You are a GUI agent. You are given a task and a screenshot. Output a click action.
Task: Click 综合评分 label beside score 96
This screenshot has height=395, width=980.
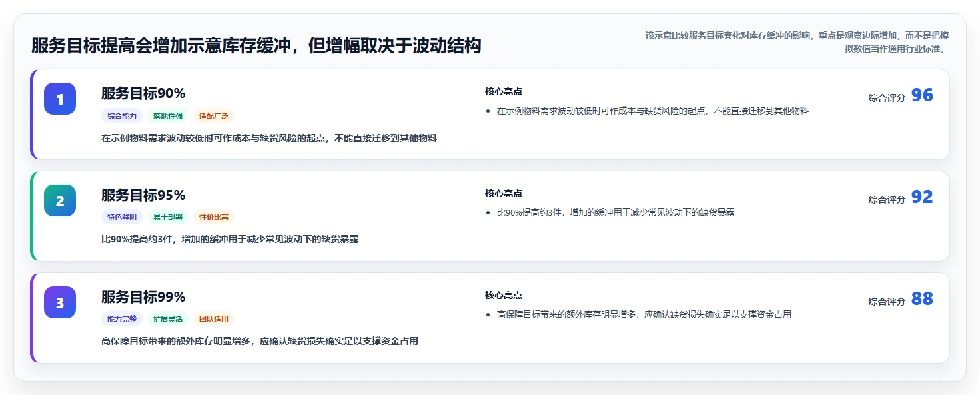click(x=887, y=98)
